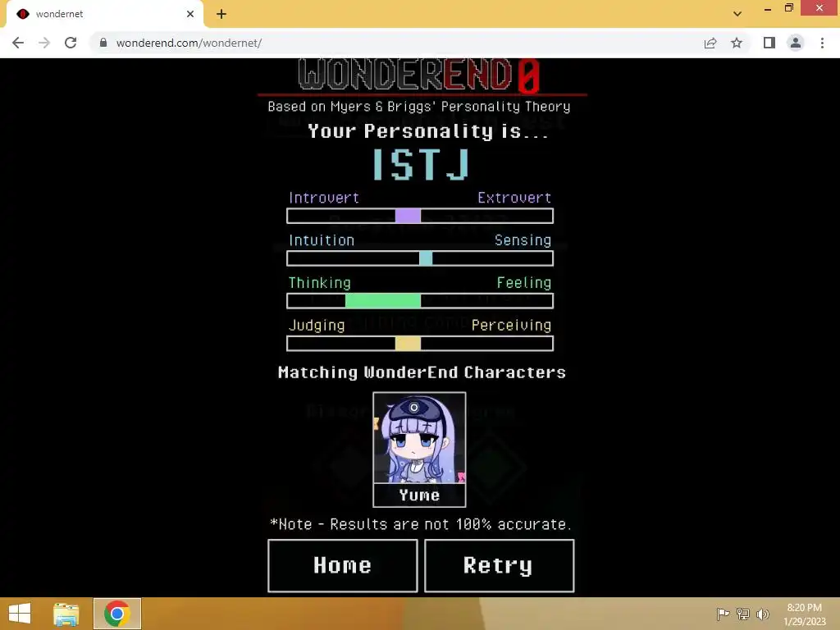This screenshot has height=630, width=840.
Task: Click the "Yume" character name label
Action: (419, 495)
